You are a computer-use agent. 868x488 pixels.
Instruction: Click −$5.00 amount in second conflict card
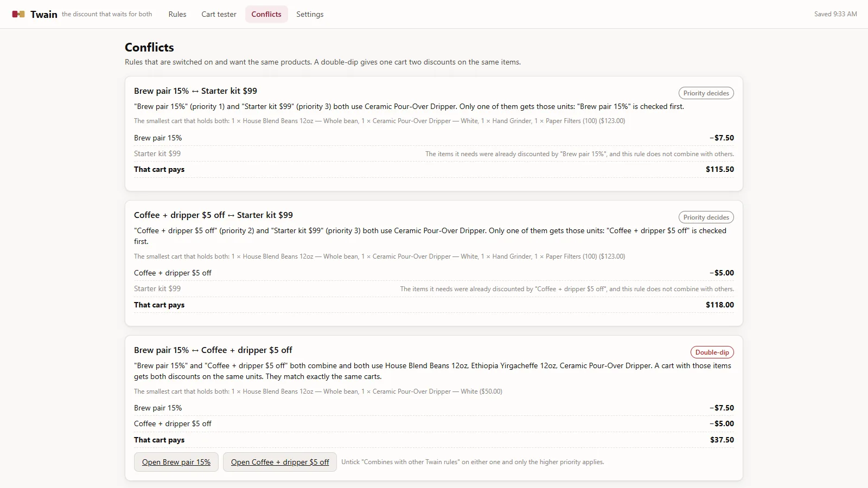[x=722, y=273]
